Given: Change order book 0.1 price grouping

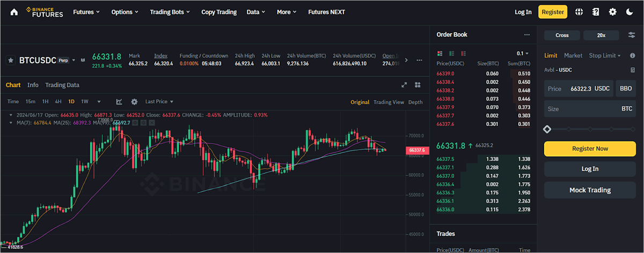Looking at the screenshot, I should pyautogui.click(x=523, y=54).
